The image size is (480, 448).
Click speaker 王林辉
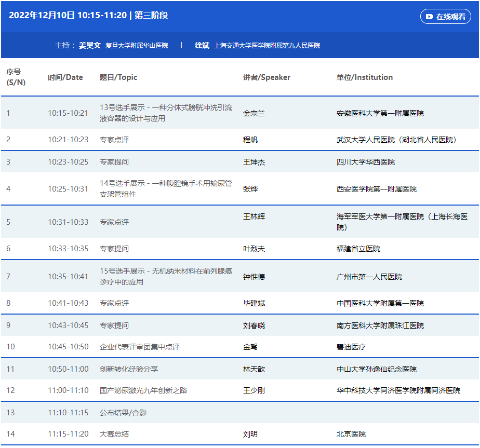click(x=254, y=216)
